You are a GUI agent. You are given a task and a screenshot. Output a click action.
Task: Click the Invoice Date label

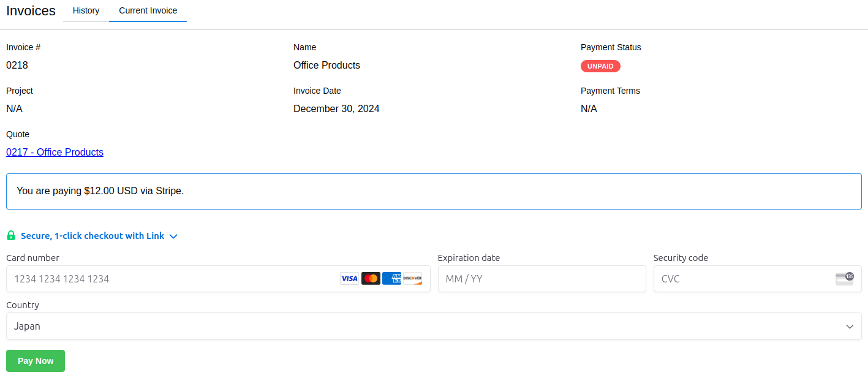pos(317,91)
